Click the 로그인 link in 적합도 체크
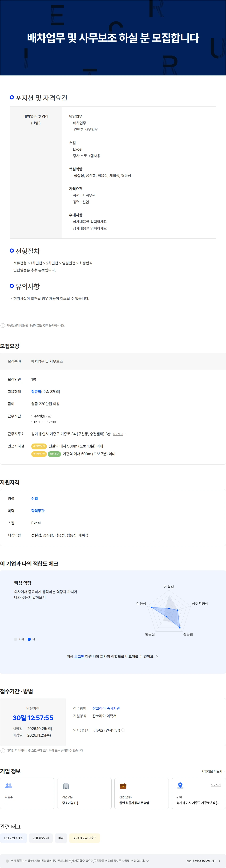Viewport: 226px width, 868px height. 79,656
